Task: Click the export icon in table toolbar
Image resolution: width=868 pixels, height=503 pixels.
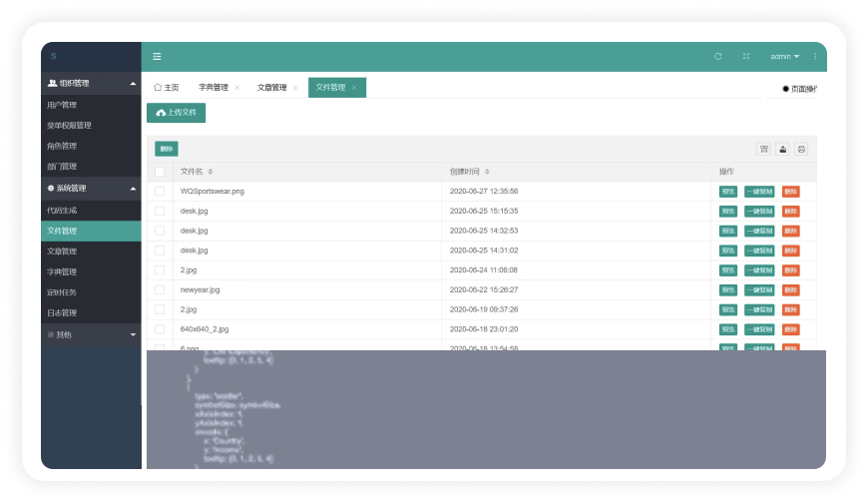Action: (x=783, y=149)
